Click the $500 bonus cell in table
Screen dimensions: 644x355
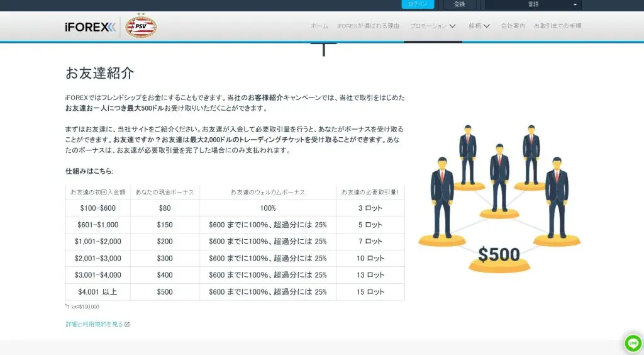coord(164,291)
